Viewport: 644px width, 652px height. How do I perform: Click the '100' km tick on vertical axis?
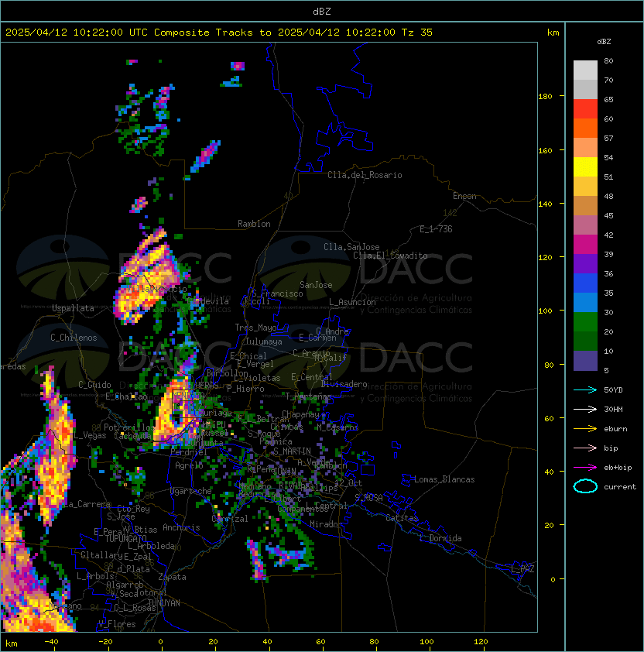tap(545, 311)
